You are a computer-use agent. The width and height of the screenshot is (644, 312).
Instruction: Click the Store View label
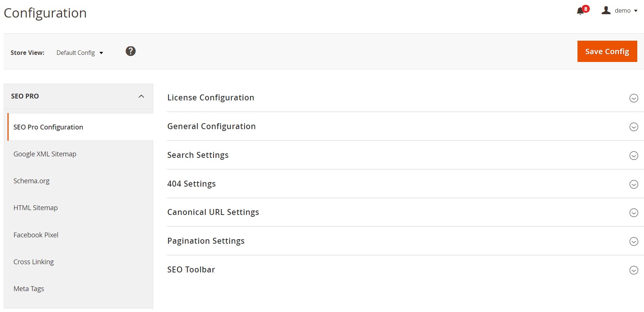(27, 53)
